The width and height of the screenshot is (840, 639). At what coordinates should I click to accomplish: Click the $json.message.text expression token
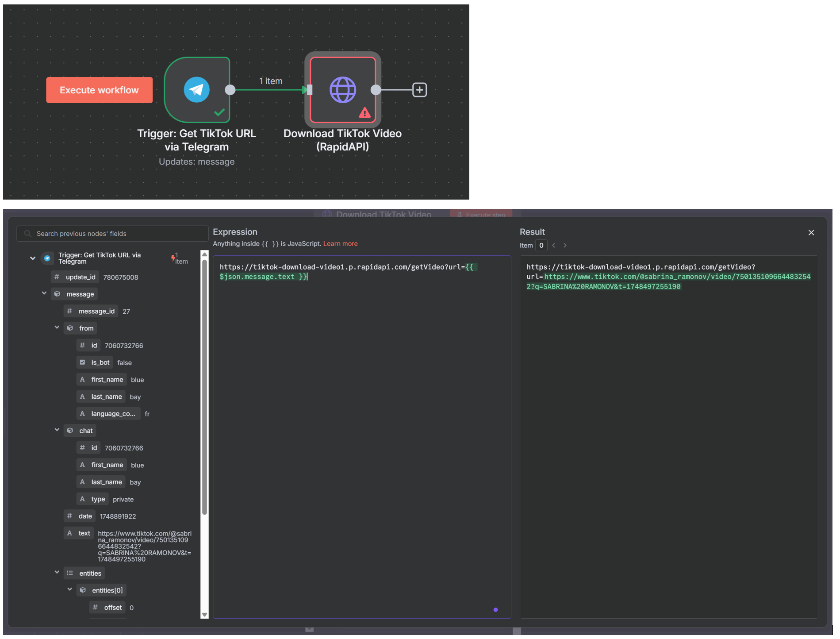coord(257,277)
